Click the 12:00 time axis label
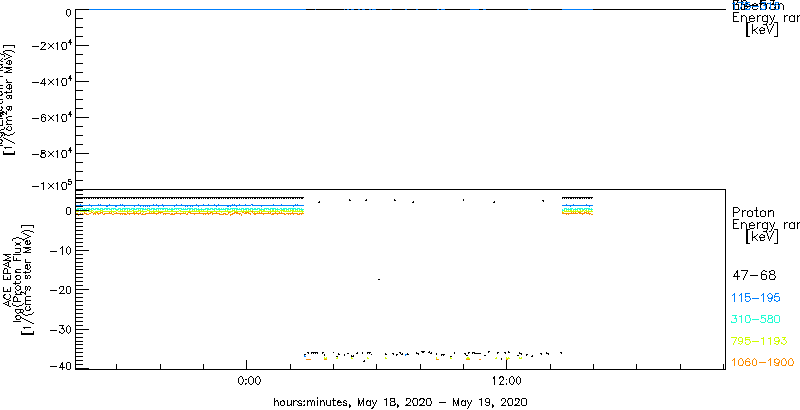This screenshot has width=800, height=410. tap(506, 382)
